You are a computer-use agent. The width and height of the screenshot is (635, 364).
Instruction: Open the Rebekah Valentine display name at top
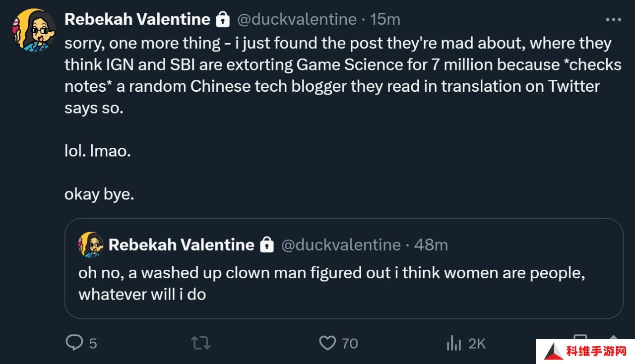click(137, 19)
